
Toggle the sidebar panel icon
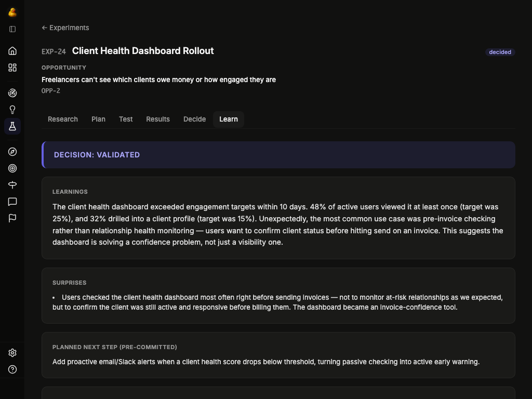[x=12, y=29]
